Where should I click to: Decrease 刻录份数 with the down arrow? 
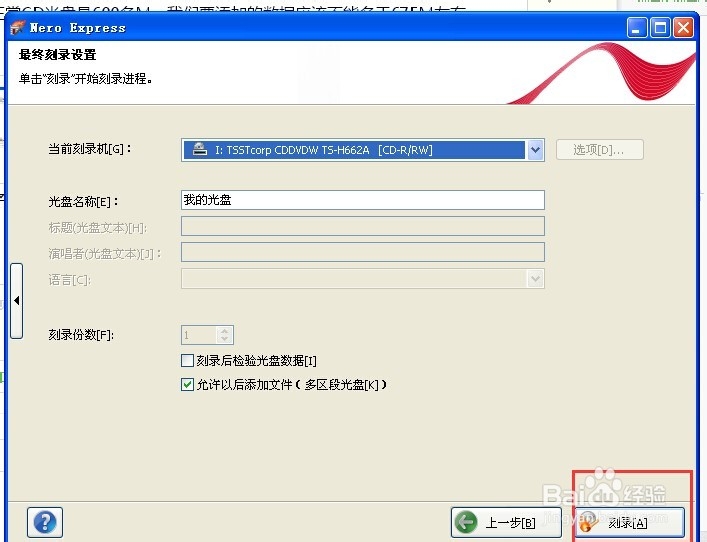click(x=225, y=339)
